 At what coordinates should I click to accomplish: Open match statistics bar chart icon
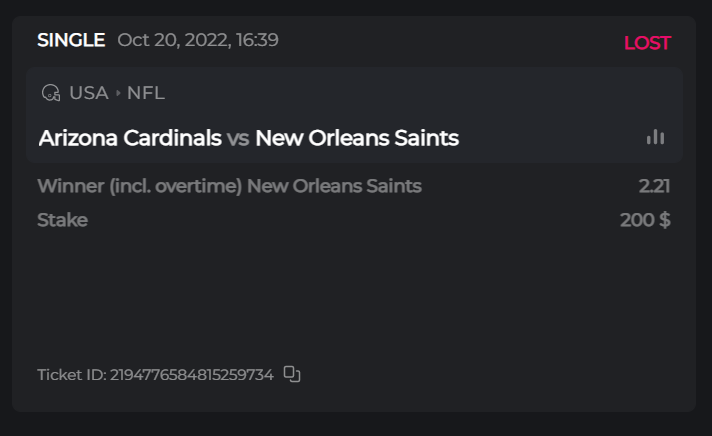(x=655, y=138)
